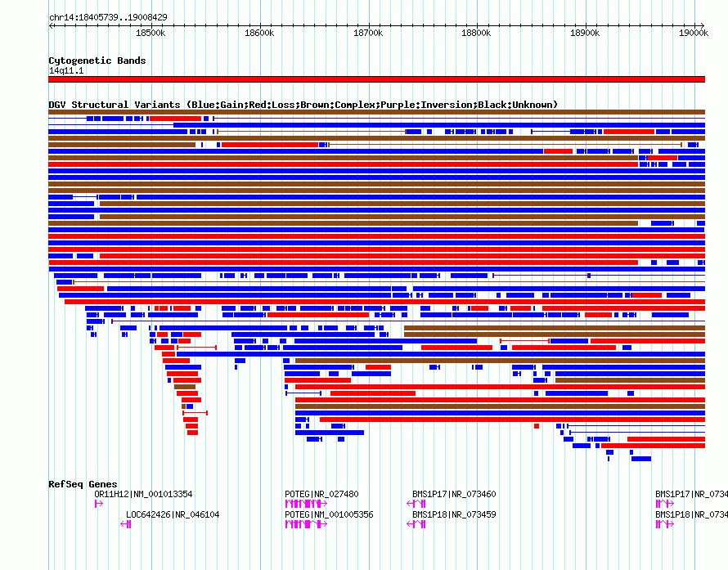
Task: Open the BMS1P17|NR_073460 gene label
Action: (x=454, y=494)
